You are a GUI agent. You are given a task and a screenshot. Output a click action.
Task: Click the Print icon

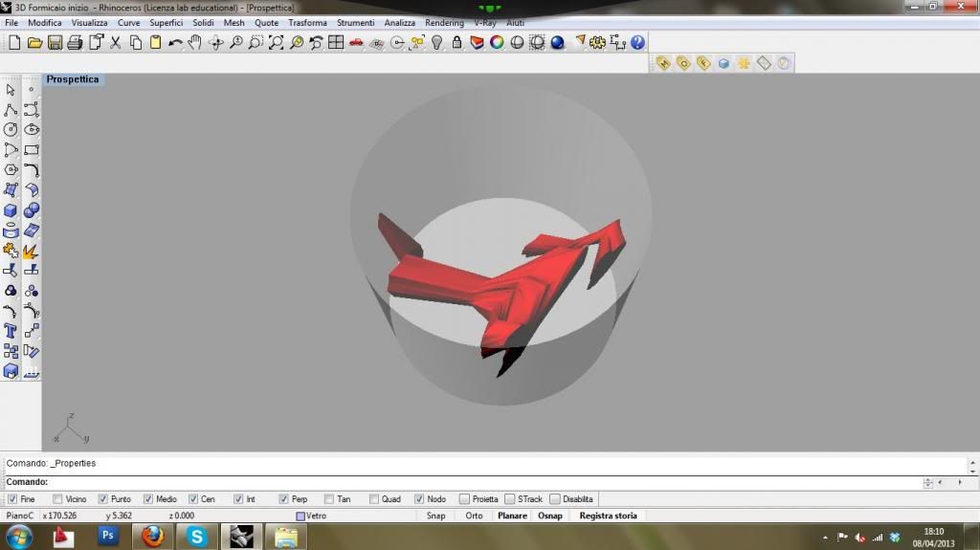coord(75,42)
